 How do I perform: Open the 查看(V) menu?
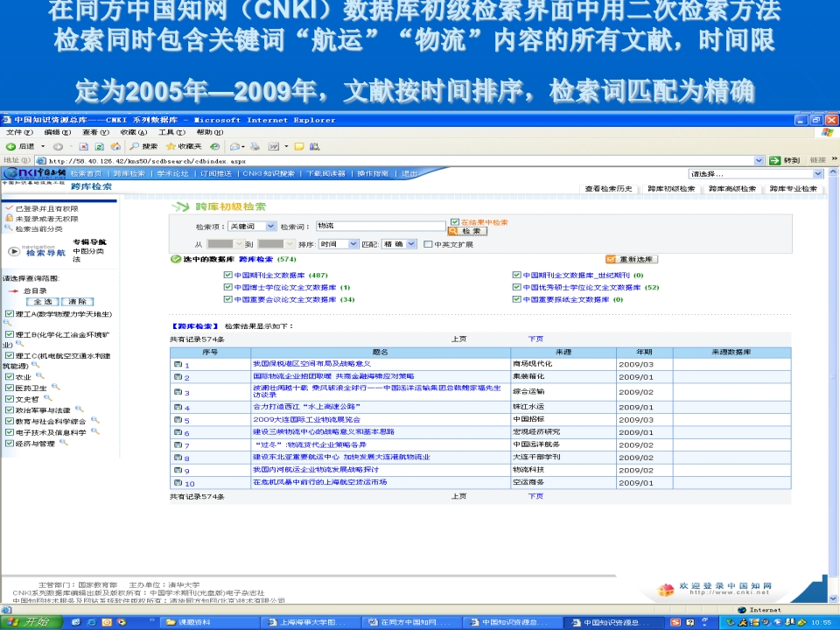coord(95,132)
